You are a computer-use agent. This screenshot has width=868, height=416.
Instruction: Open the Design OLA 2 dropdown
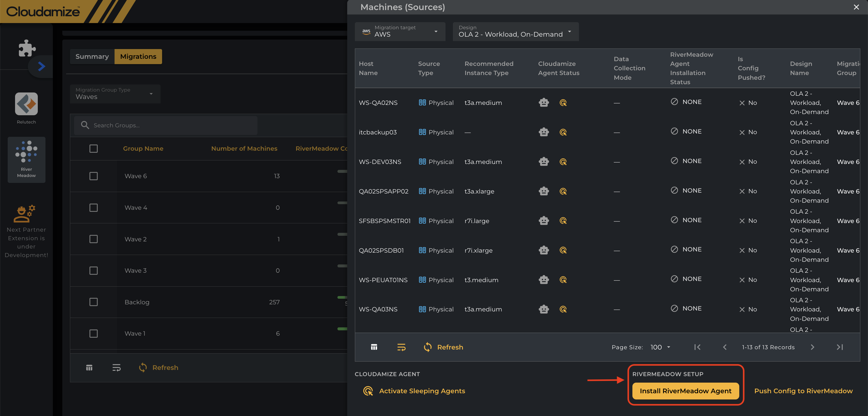click(x=515, y=31)
